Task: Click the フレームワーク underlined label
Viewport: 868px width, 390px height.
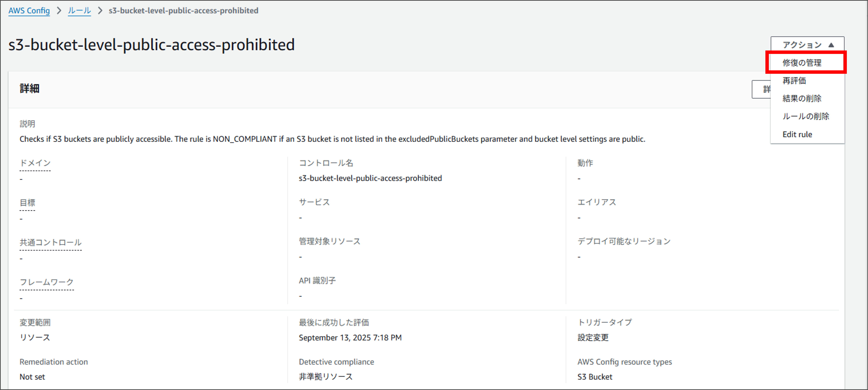Action: pyautogui.click(x=47, y=282)
